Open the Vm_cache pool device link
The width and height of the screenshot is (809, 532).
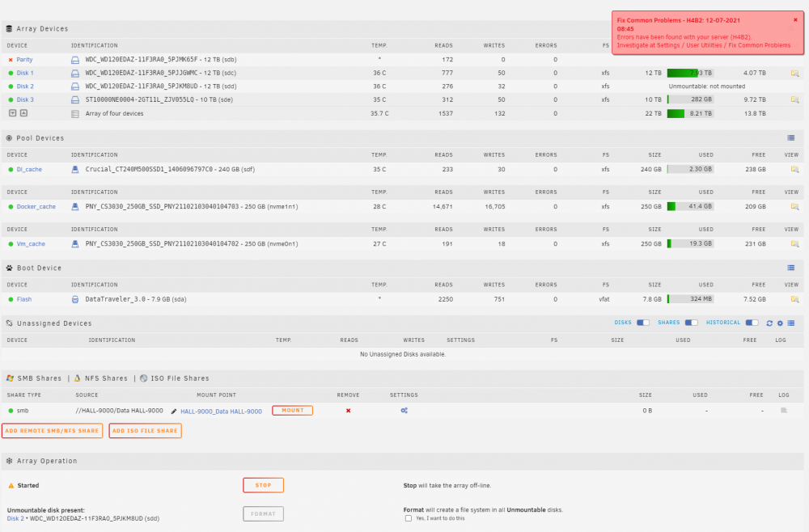point(31,244)
